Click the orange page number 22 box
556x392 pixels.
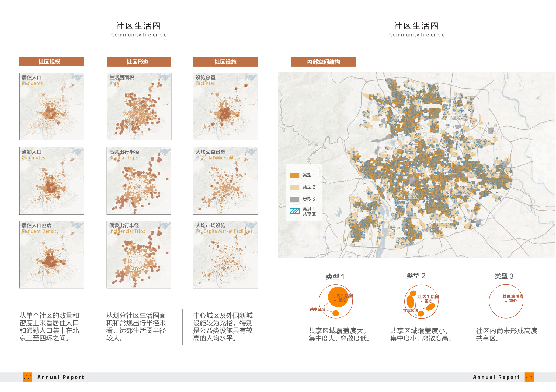pyautogui.click(x=27, y=377)
